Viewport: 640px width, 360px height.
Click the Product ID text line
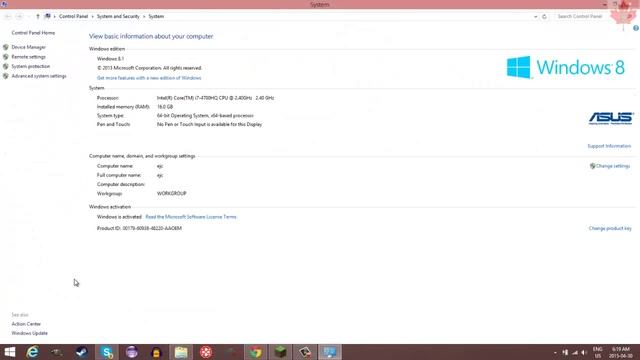tap(139, 228)
